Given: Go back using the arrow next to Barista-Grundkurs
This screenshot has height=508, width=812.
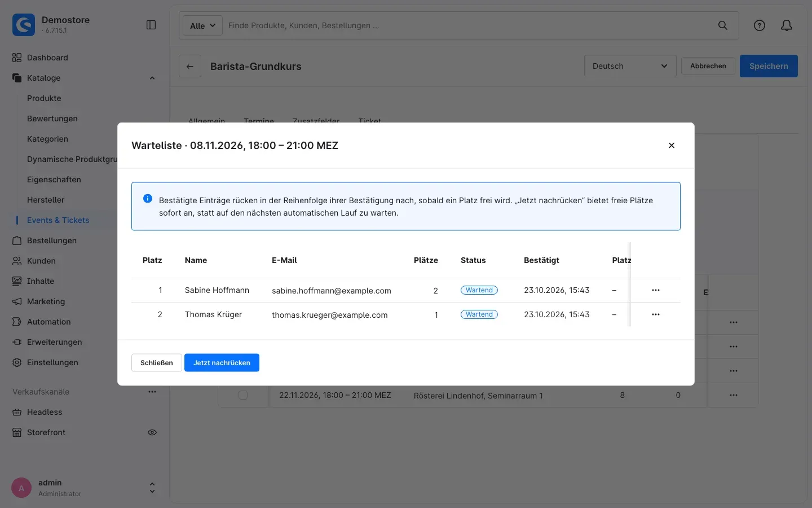Looking at the screenshot, I should 190,66.
